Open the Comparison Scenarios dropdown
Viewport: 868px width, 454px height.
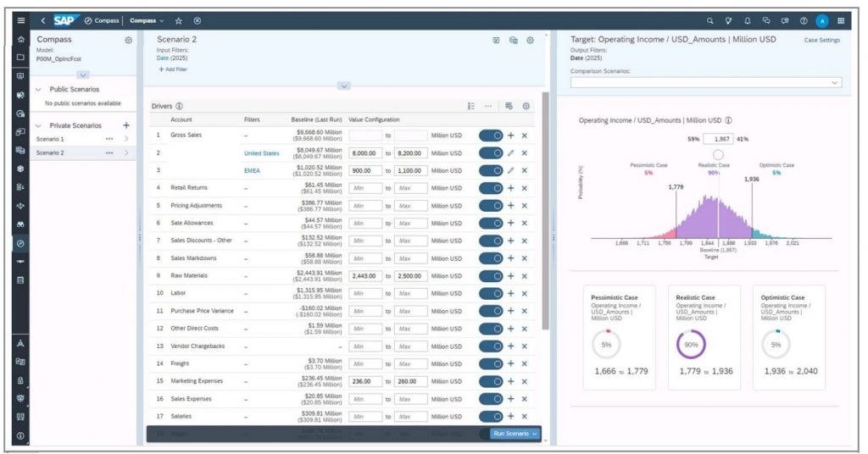tap(705, 82)
